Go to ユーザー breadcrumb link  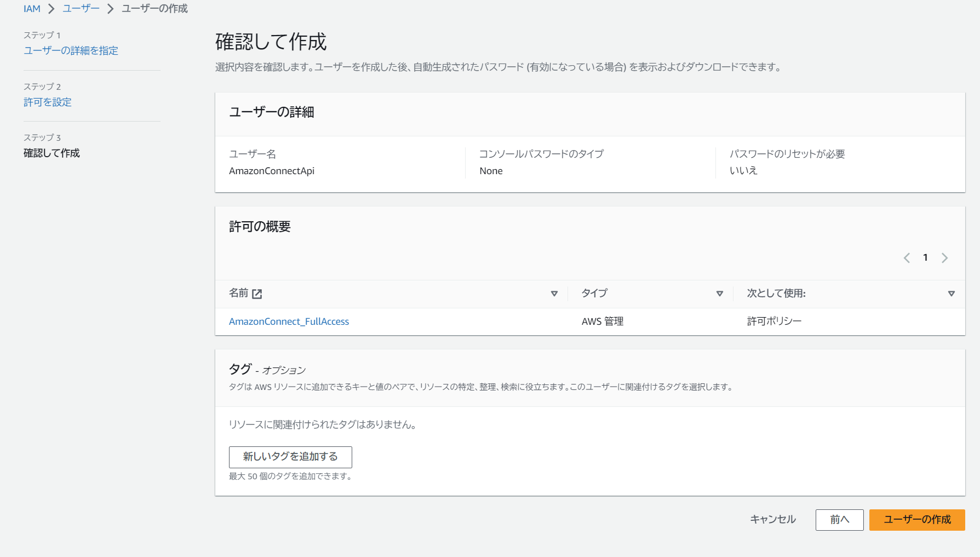[x=81, y=9]
